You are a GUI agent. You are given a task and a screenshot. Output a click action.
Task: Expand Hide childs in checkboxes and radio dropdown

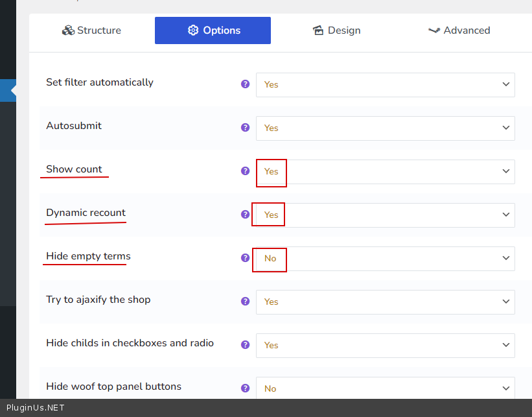pyautogui.click(x=385, y=346)
